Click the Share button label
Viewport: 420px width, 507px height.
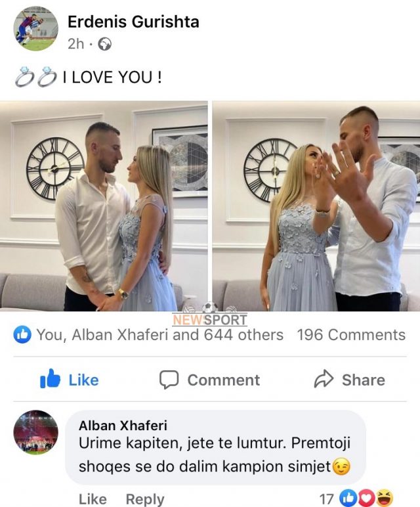364,380
